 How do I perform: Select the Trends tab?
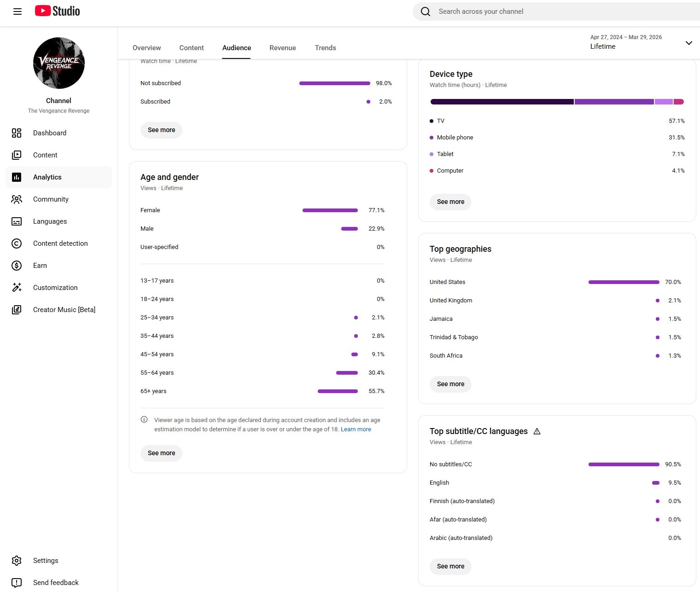click(x=325, y=48)
